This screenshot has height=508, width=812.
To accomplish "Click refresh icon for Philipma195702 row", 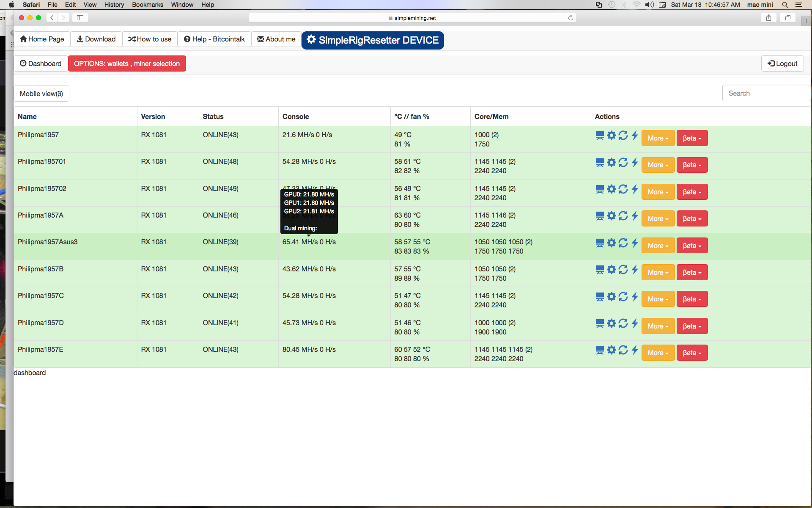I will click(x=623, y=189).
